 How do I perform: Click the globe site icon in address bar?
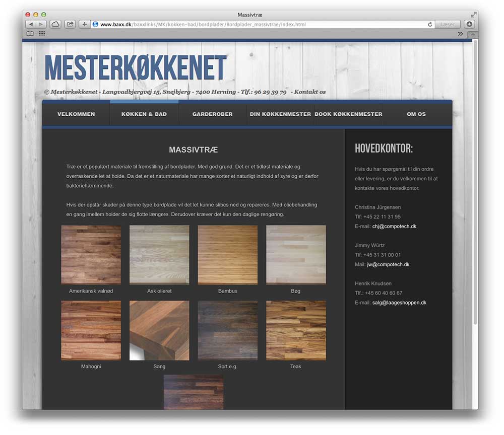pos(95,24)
